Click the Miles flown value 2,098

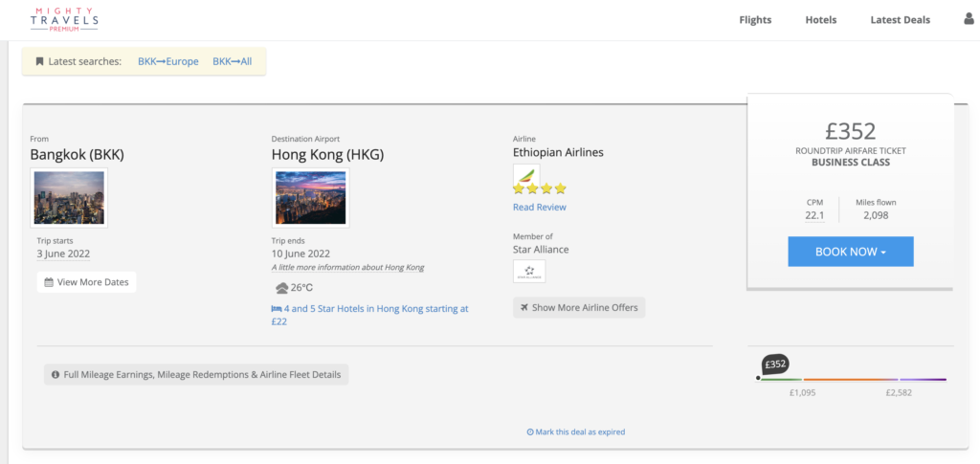876,215
